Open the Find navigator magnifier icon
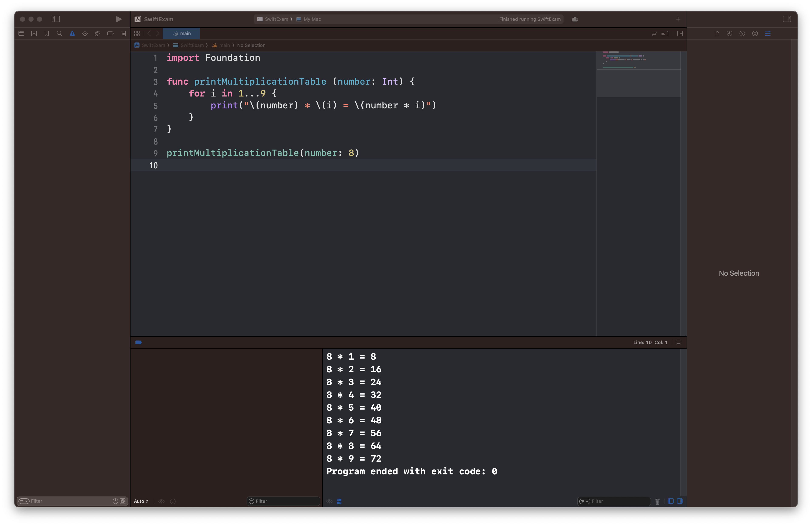The width and height of the screenshot is (812, 525). click(59, 33)
